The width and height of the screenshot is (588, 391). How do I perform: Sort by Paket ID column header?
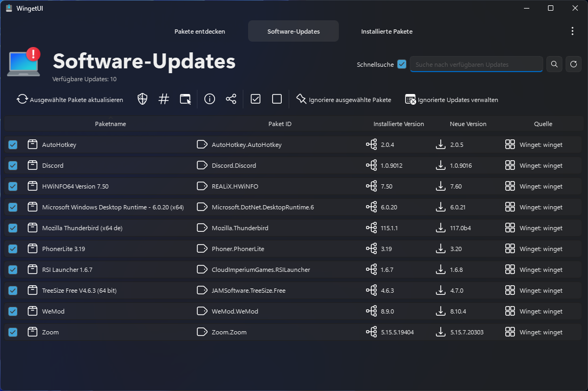coord(280,124)
